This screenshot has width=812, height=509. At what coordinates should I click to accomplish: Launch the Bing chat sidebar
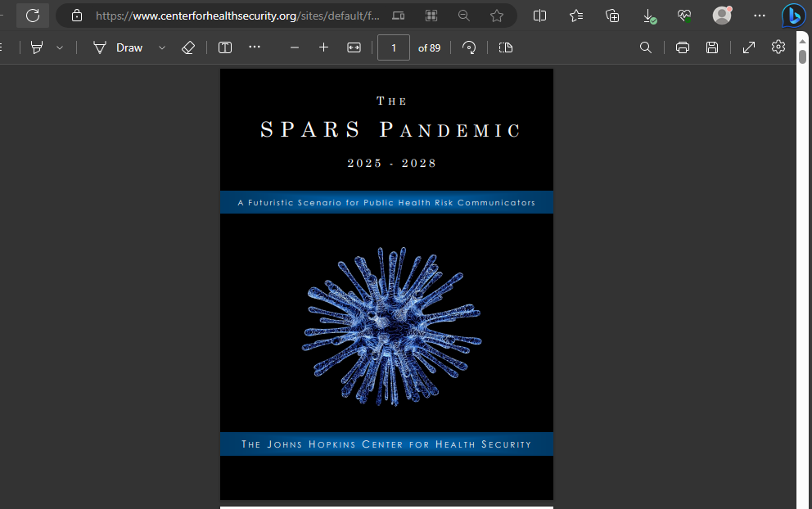(793, 16)
